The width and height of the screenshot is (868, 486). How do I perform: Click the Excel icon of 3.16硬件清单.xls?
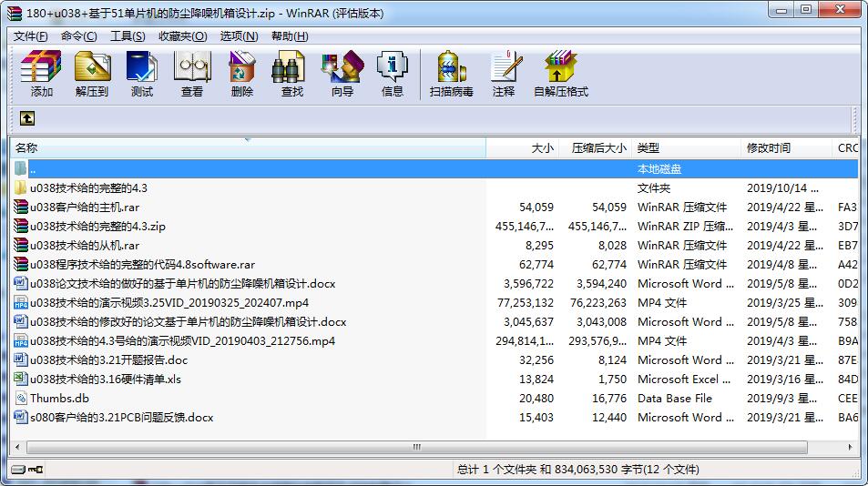20,379
